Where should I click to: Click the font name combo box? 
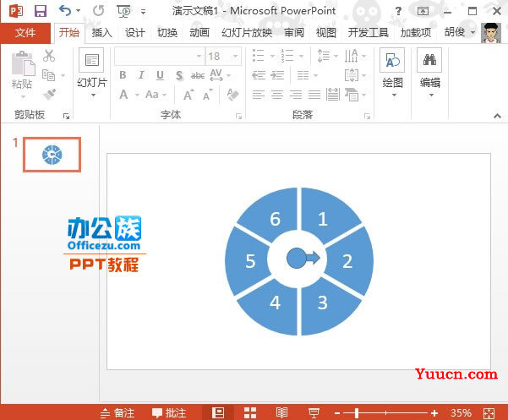point(160,57)
